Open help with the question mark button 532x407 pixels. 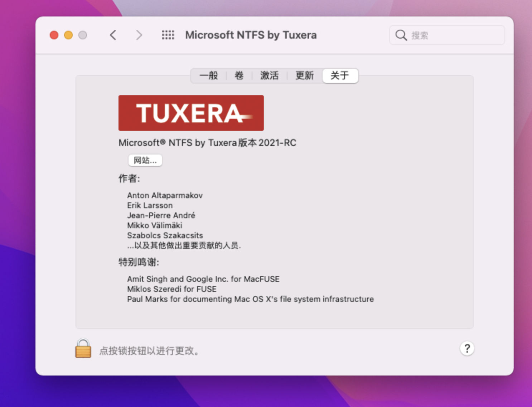click(467, 348)
